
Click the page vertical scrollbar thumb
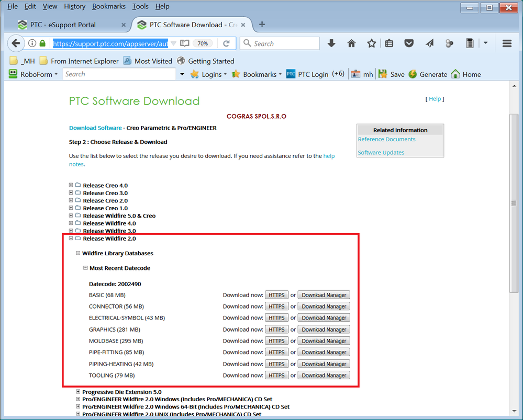(x=514, y=203)
